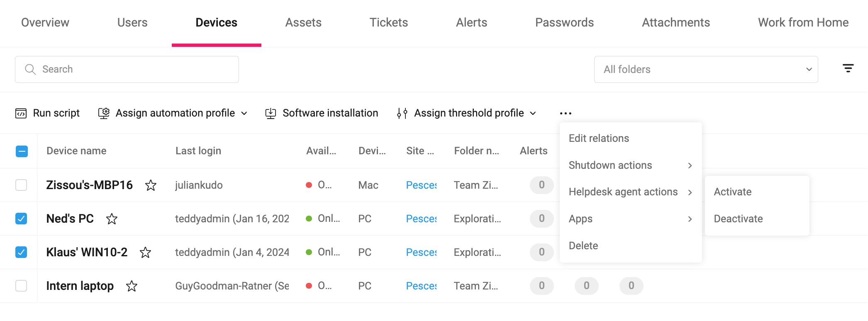Click the offline status dot for Zissou's-MBP16
This screenshot has height=321, width=868.
[309, 185]
